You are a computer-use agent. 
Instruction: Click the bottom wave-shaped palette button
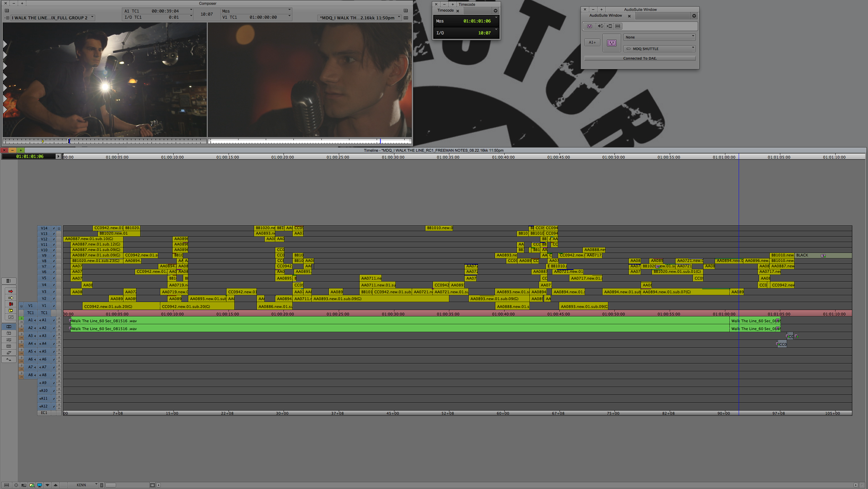pyautogui.click(x=9, y=360)
